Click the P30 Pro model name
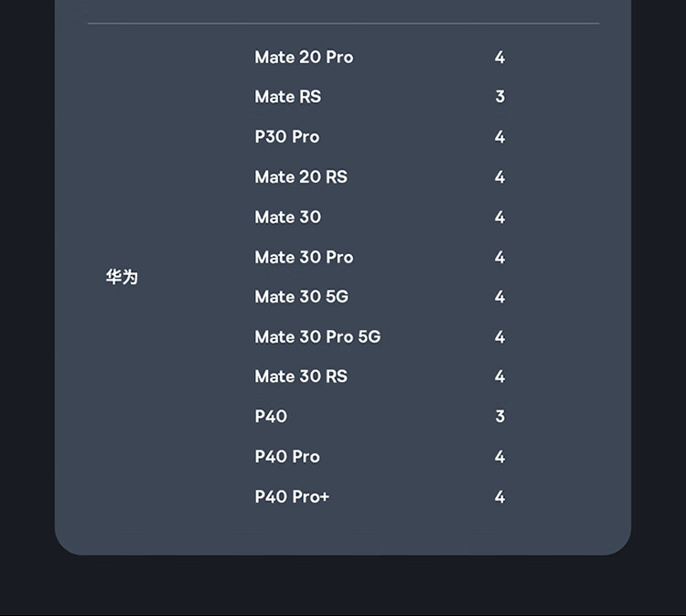Screen dimensions: 686x616 pos(286,137)
